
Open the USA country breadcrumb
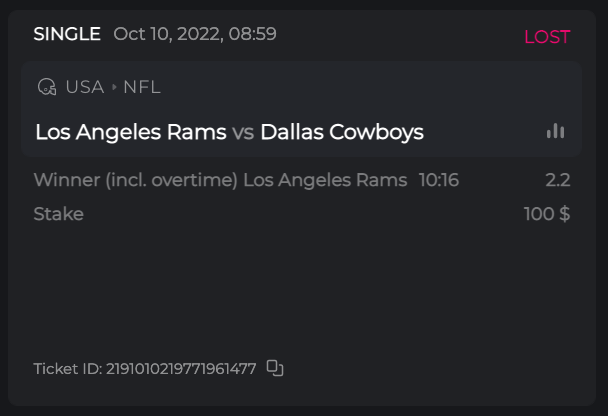point(85,87)
